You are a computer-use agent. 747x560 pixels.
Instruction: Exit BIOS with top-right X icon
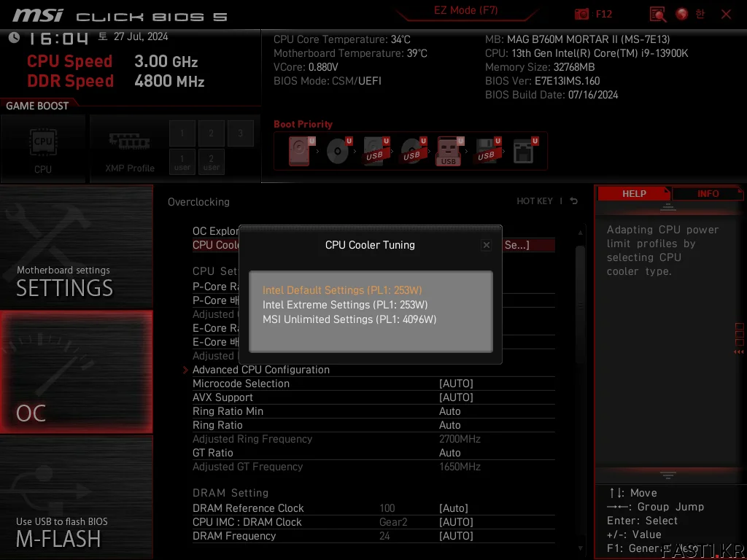click(726, 15)
